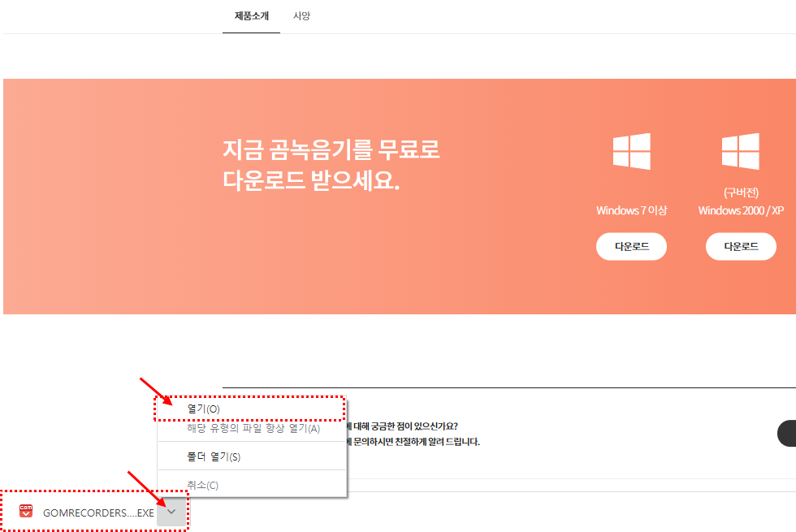Click the Windows logo above Windows 7 이상

point(632,151)
